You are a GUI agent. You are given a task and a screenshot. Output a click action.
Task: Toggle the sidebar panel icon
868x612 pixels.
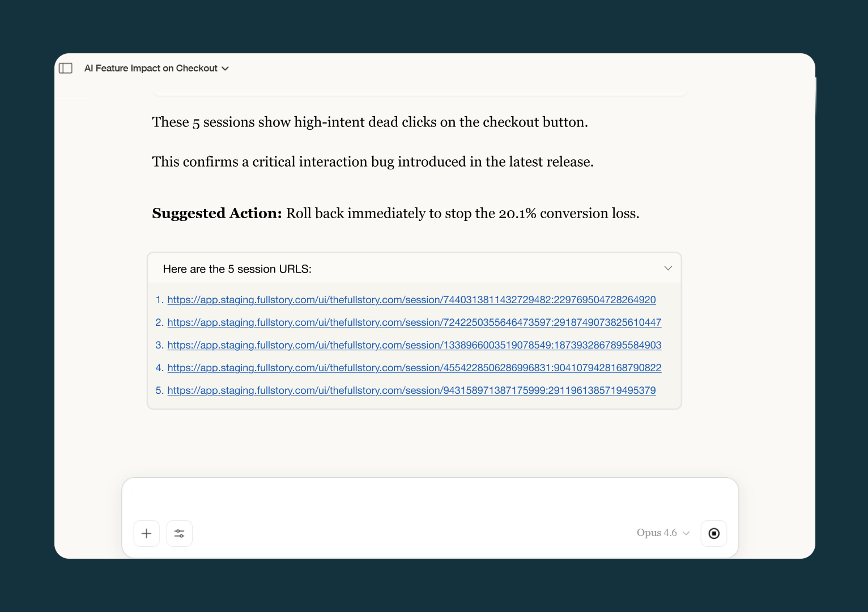pos(66,68)
